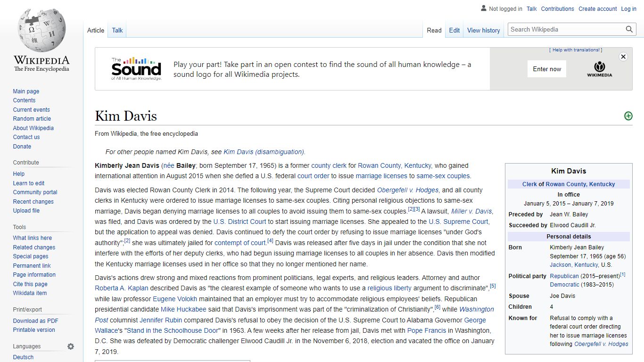Click Cite this page link

(x=30, y=284)
